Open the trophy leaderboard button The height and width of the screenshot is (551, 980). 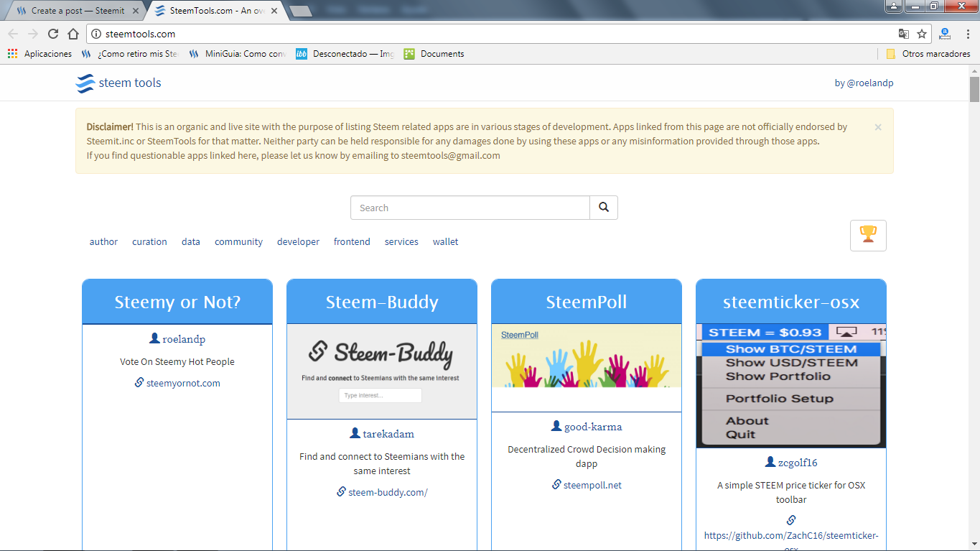[868, 236]
